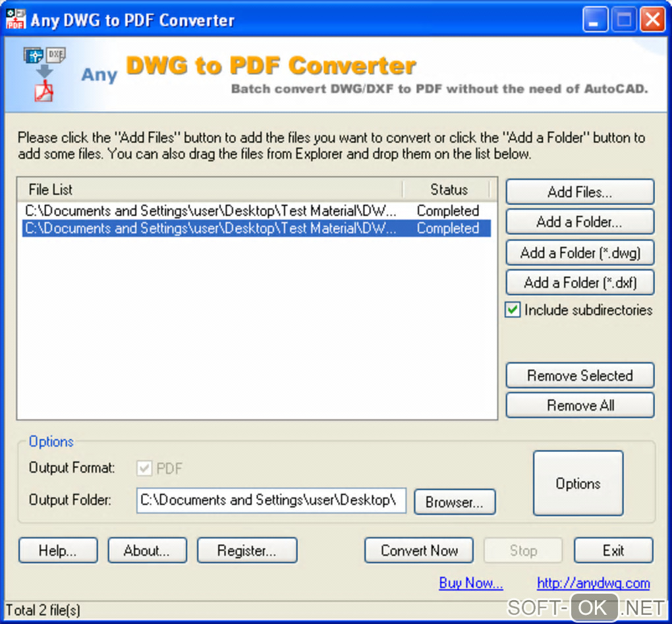Click the Add a Folder button

[580, 221]
